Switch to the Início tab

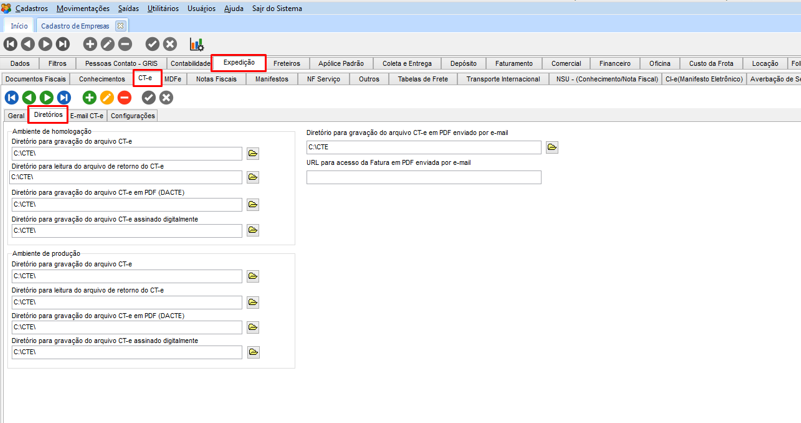pos(19,26)
